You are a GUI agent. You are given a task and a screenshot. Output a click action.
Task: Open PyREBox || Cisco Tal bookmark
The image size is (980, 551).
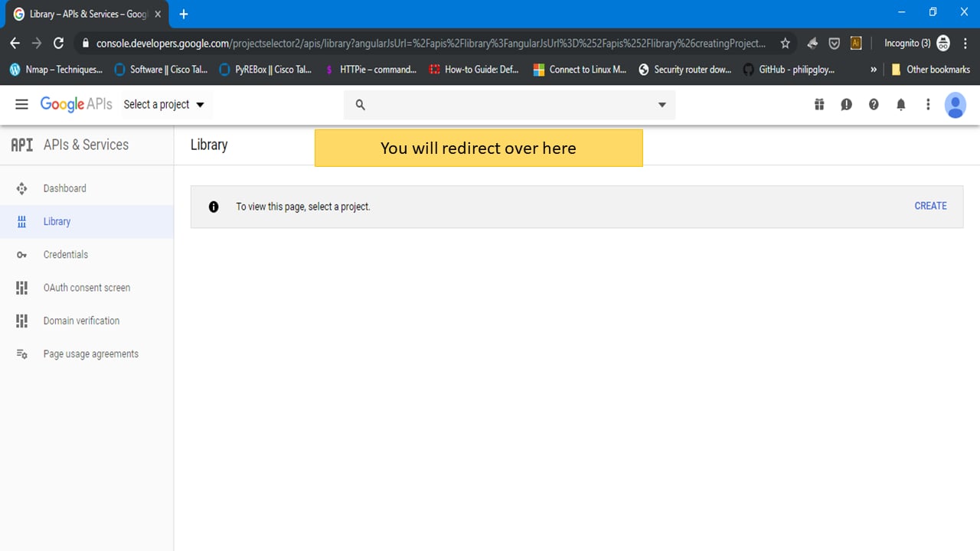266,70
